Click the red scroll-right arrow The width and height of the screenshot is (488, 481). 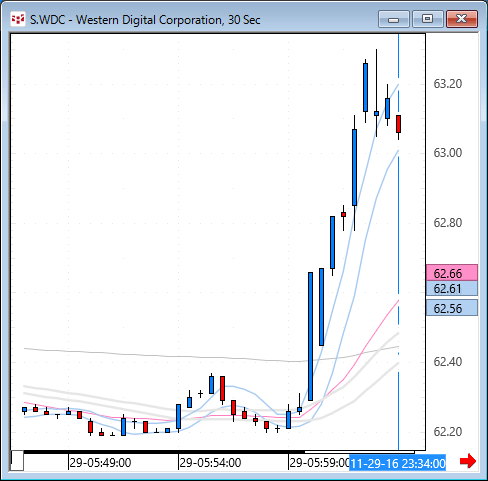(468, 461)
